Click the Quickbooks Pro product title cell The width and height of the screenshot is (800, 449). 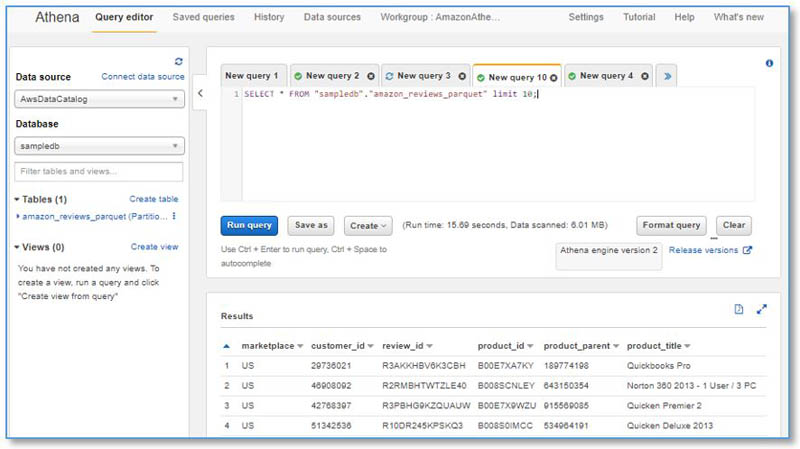(x=659, y=366)
